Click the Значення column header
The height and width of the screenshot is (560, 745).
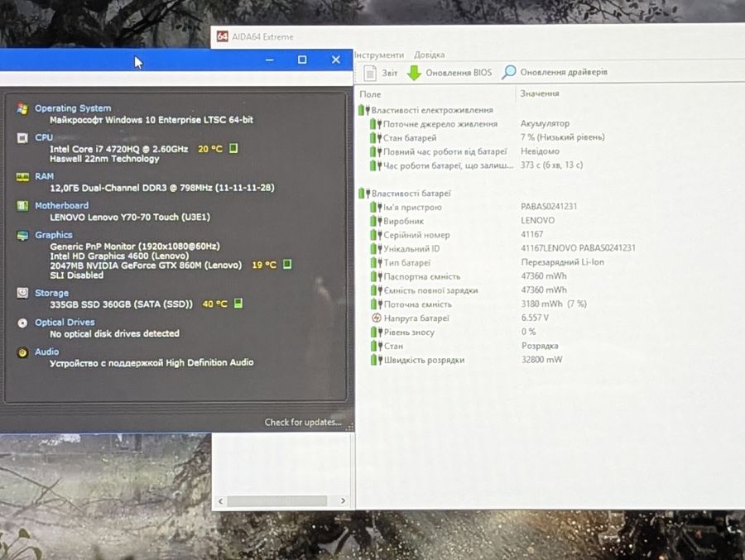tap(539, 93)
